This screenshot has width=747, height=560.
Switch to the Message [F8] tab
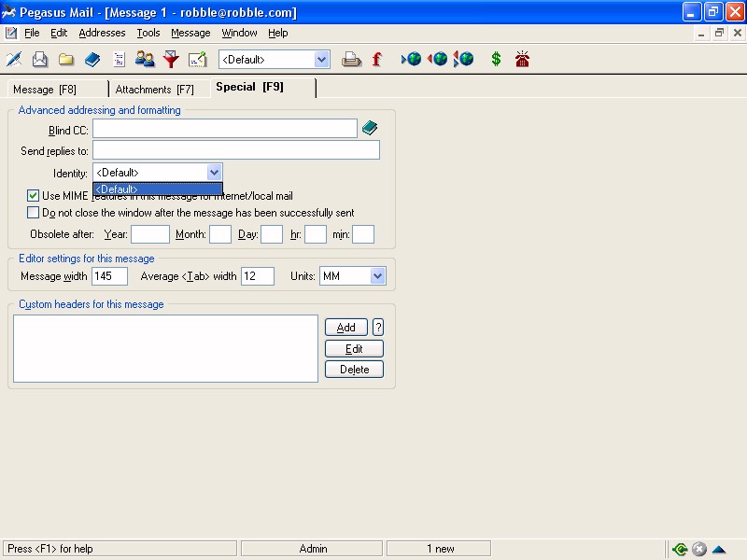(58, 90)
